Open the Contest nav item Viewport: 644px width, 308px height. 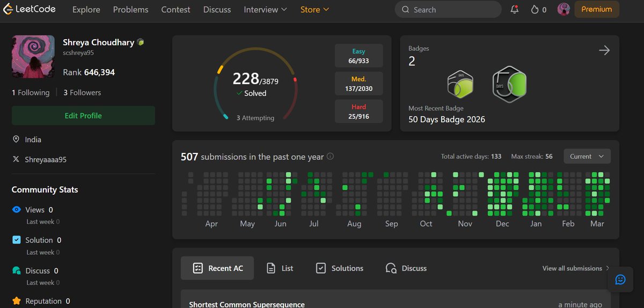point(175,10)
